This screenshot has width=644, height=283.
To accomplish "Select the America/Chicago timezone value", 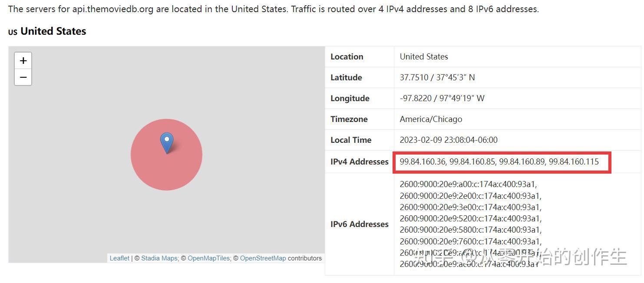I will pyautogui.click(x=431, y=119).
